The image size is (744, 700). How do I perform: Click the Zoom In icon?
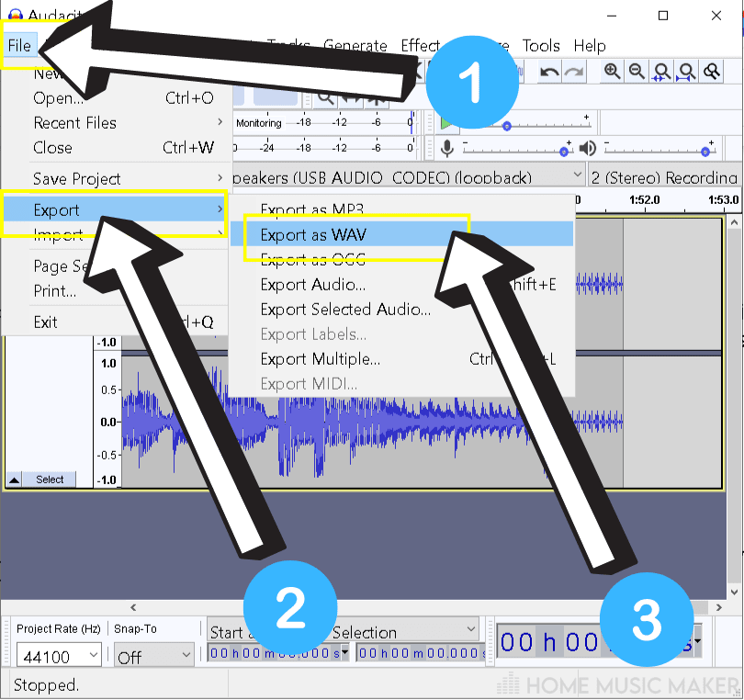pos(612,72)
